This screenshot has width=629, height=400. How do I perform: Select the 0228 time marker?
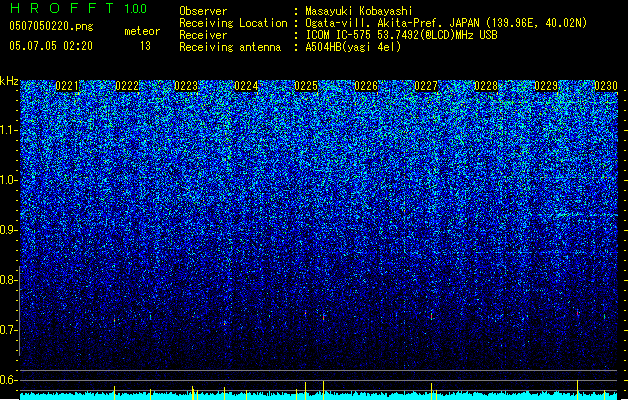(x=486, y=86)
